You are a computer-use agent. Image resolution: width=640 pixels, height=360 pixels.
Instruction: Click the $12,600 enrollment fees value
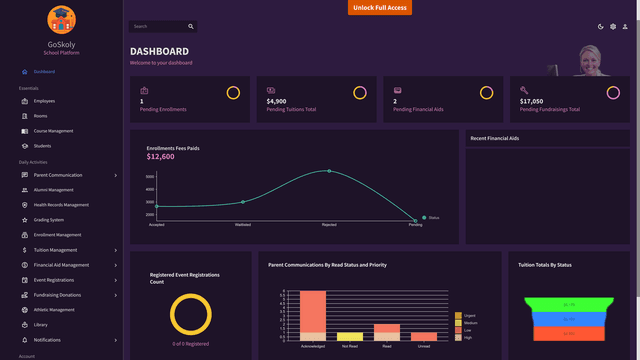click(160, 157)
